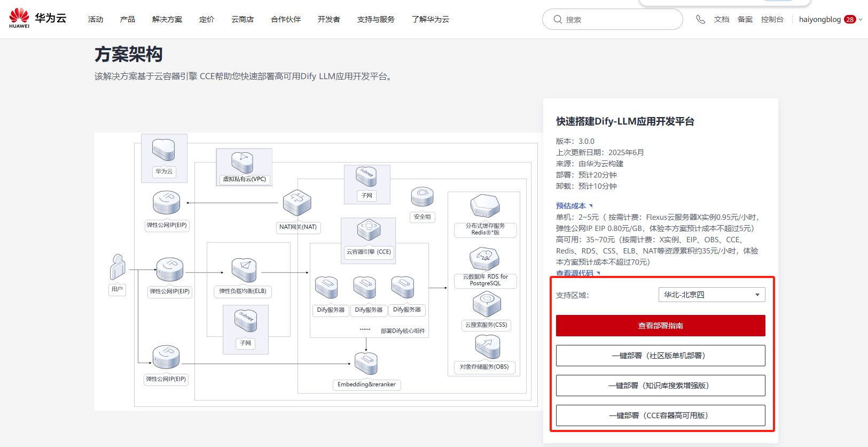Open the 云商店 menu
The image size is (868, 447).
[x=243, y=19]
